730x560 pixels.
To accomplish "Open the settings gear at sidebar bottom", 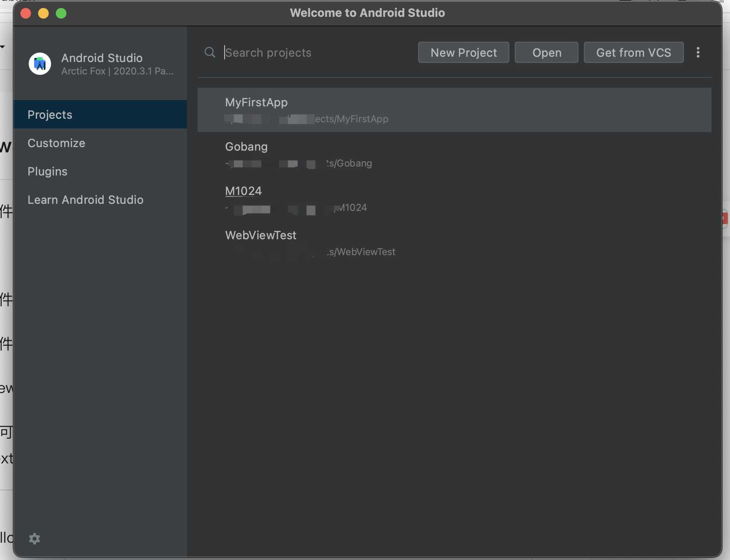I will pos(35,538).
